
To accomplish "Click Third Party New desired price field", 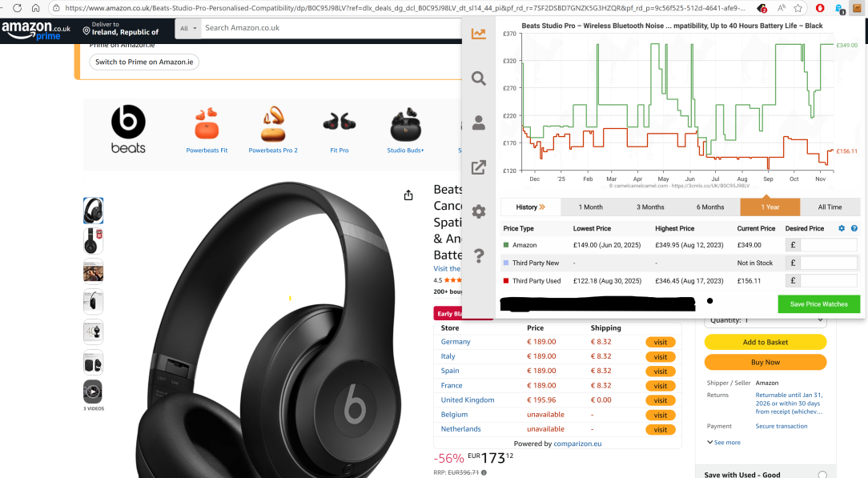I will click(x=829, y=263).
